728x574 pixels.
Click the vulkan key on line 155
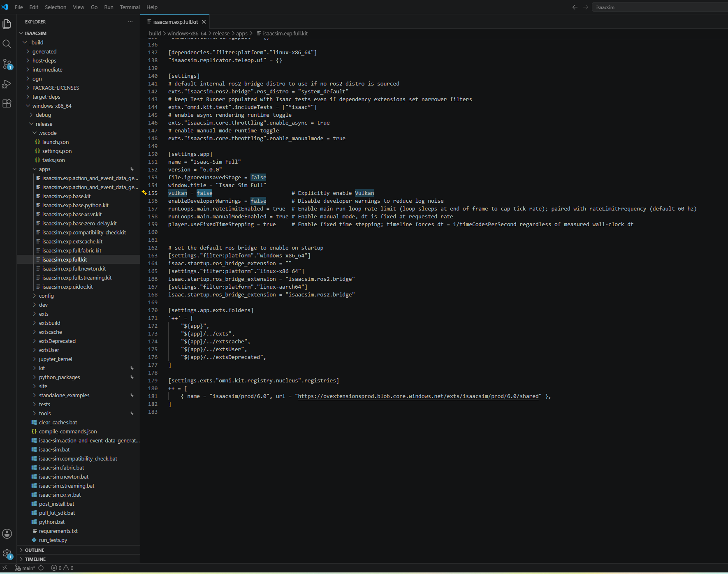pyautogui.click(x=178, y=193)
